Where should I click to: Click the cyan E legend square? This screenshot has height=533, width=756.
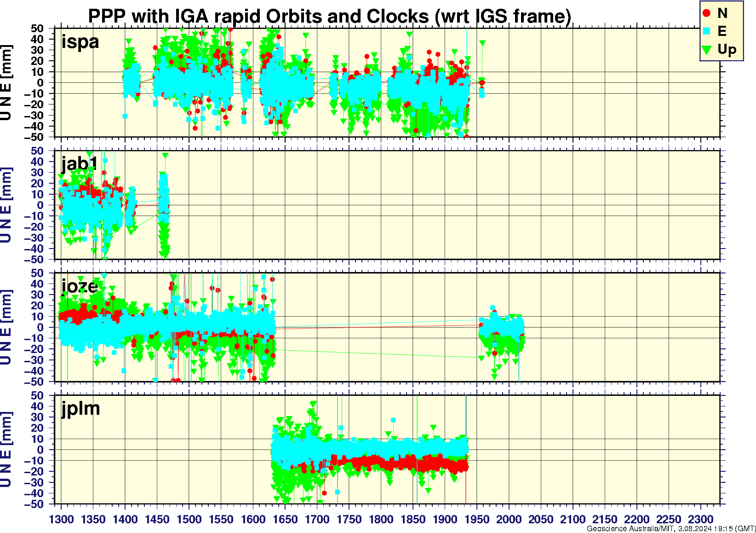point(707,31)
